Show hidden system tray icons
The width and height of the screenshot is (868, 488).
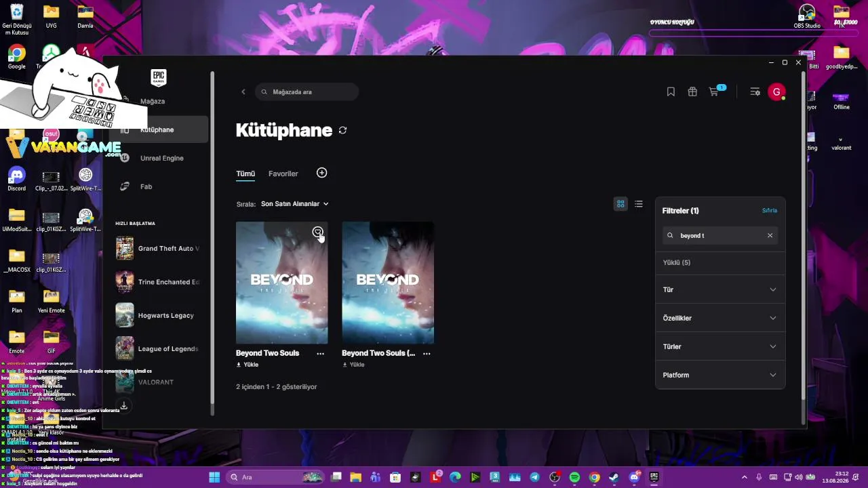click(x=745, y=477)
